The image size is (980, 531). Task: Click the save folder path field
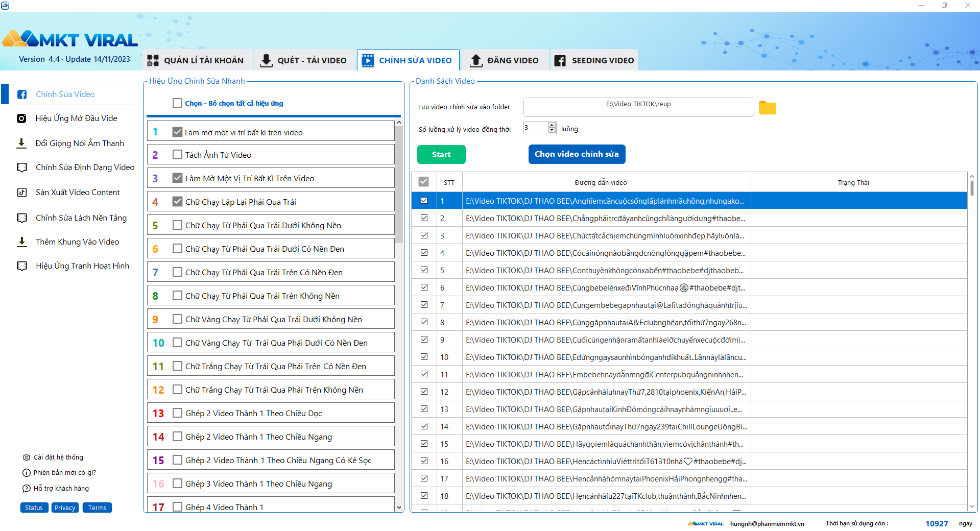pos(638,107)
